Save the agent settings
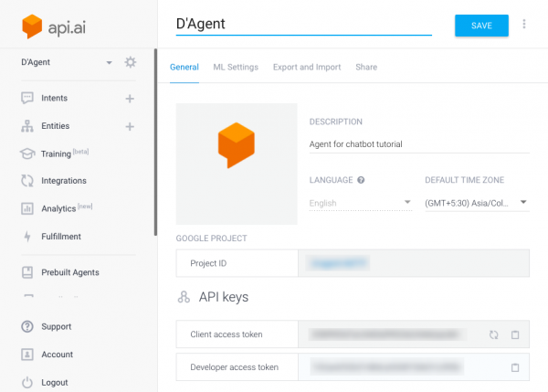The width and height of the screenshot is (548, 392). click(x=481, y=26)
